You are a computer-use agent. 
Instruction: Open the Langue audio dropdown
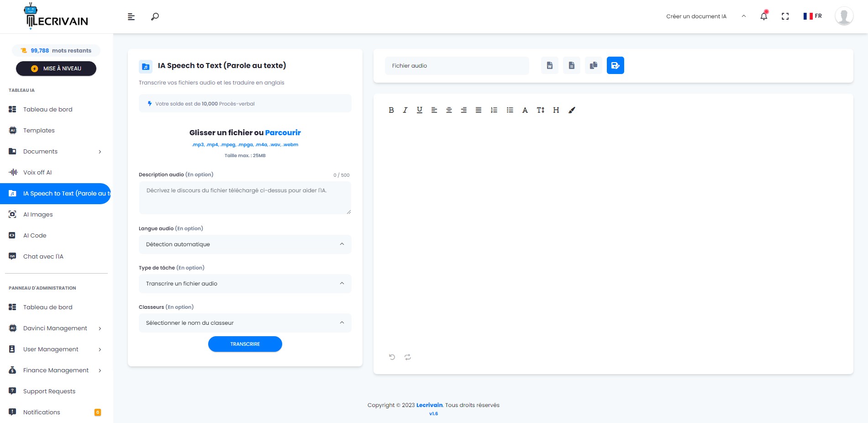245,244
